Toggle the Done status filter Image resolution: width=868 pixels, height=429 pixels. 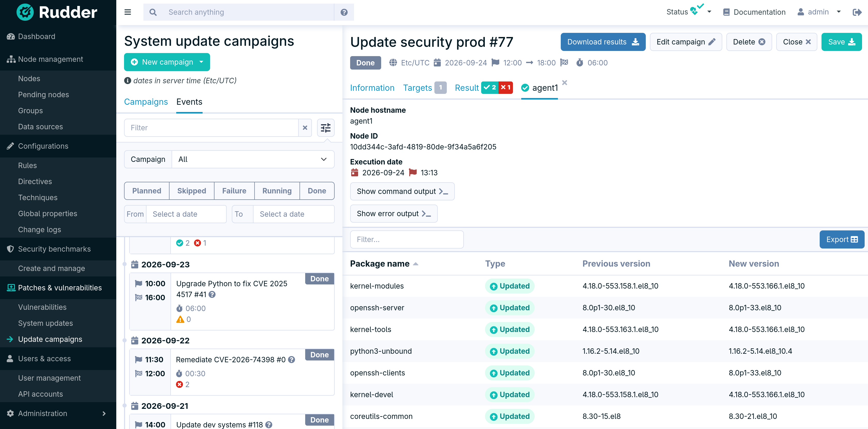[317, 191]
